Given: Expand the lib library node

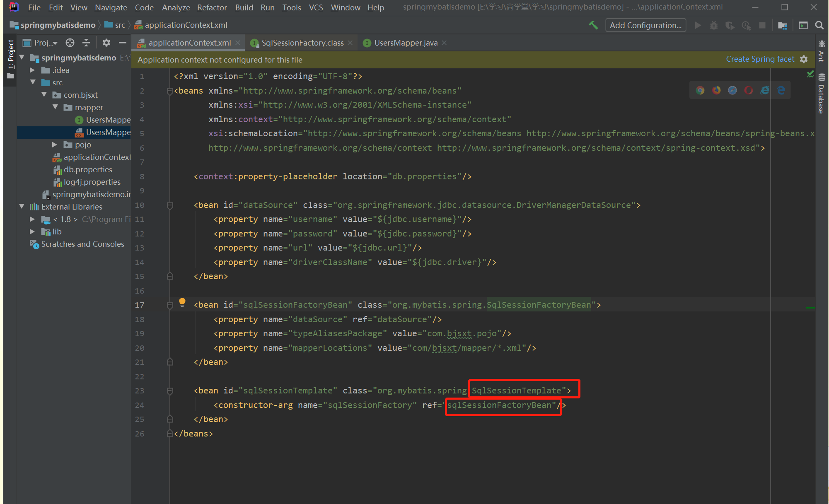Looking at the screenshot, I should pos(32,232).
